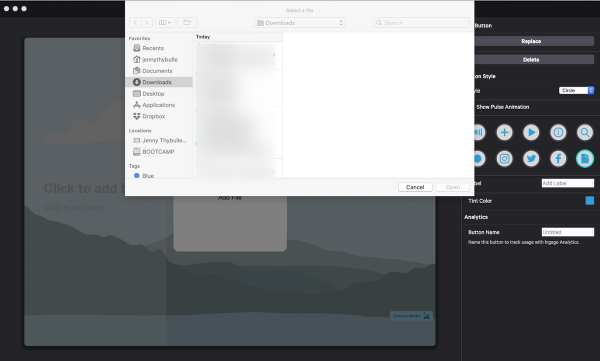Select the magnifier search button icon

click(585, 132)
